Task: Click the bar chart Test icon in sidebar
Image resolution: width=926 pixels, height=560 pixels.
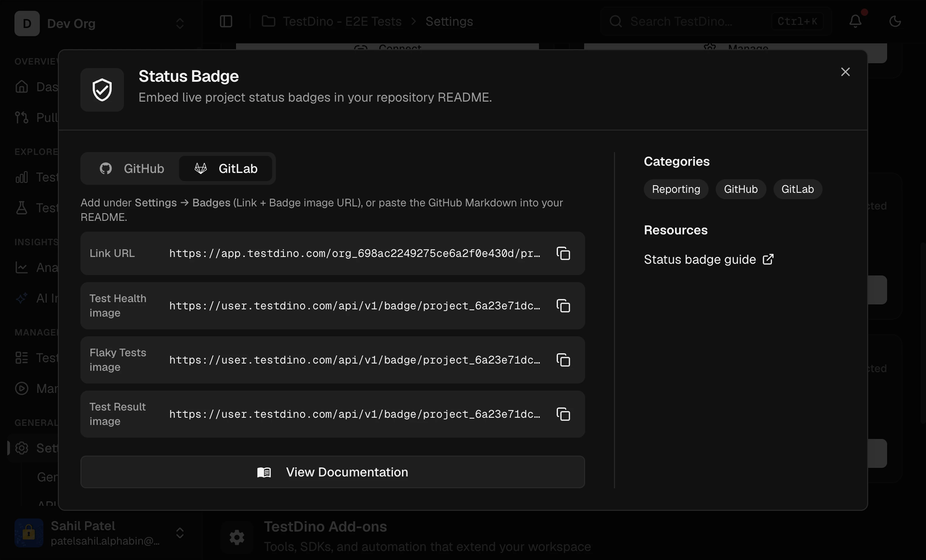Action: (x=22, y=177)
